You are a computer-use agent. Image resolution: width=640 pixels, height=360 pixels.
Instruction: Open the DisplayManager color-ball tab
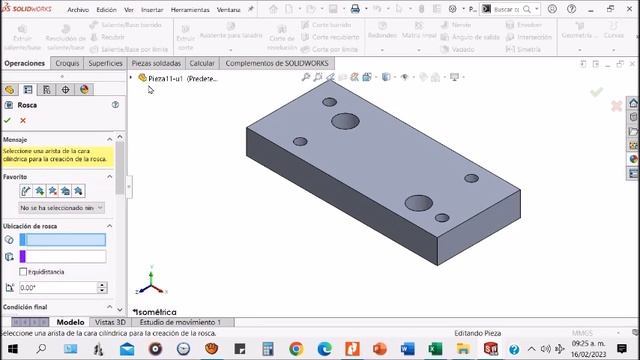point(84,89)
